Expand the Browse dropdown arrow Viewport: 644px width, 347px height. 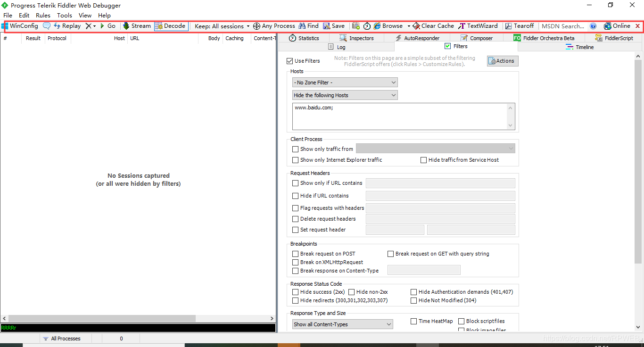pyautogui.click(x=409, y=26)
